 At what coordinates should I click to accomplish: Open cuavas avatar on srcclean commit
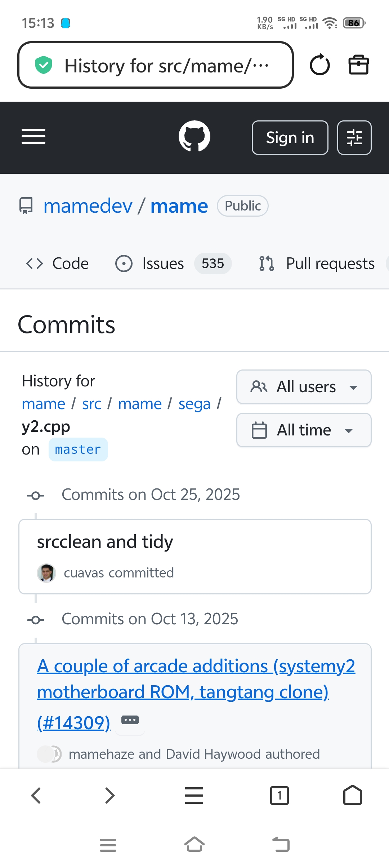coord(46,573)
